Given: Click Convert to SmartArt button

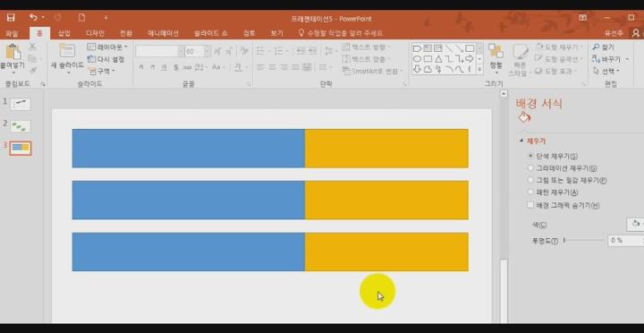Looking at the screenshot, I should 372,71.
